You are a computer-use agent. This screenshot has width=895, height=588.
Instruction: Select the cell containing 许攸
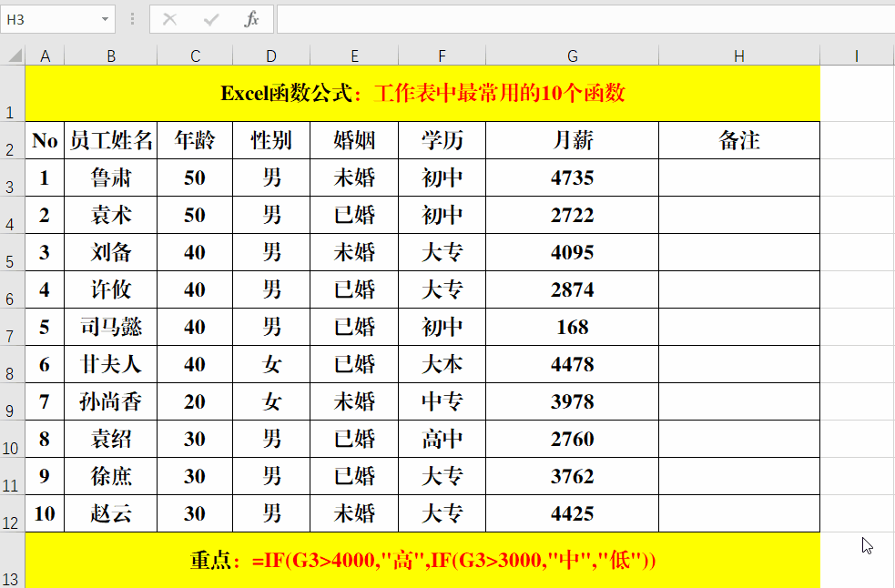[111, 290]
